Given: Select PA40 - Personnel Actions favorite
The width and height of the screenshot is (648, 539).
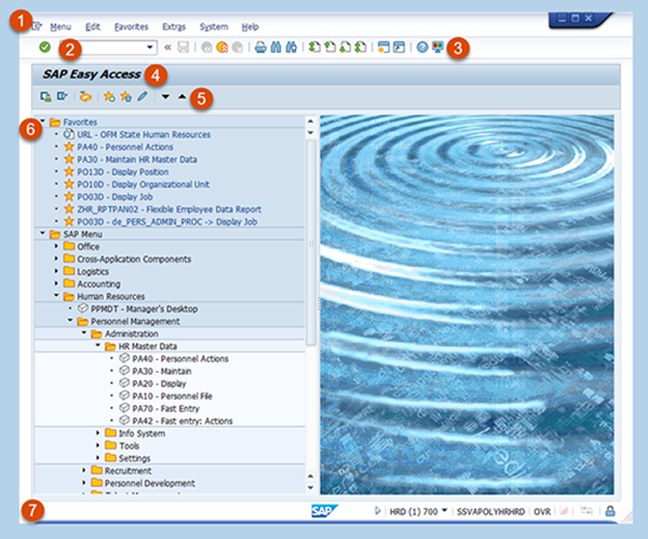Looking at the screenshot, I should tap(125, 147).
